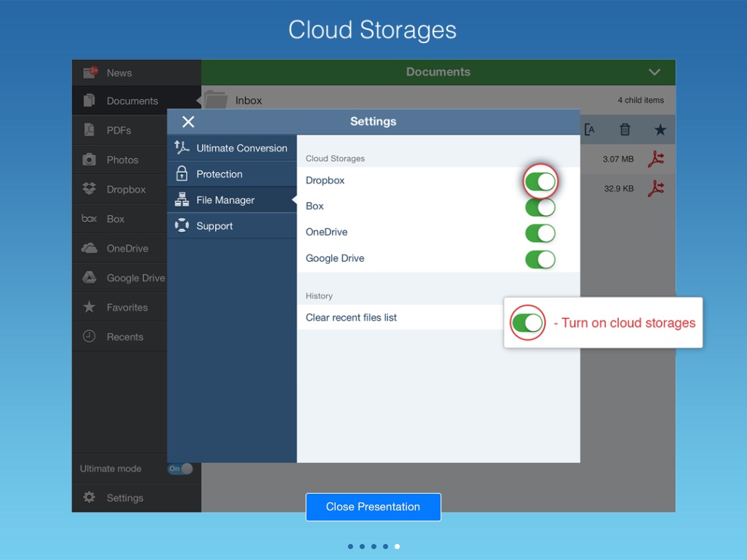
Task: Disable the OneDrive storage switch
Action: pos(541,233)
